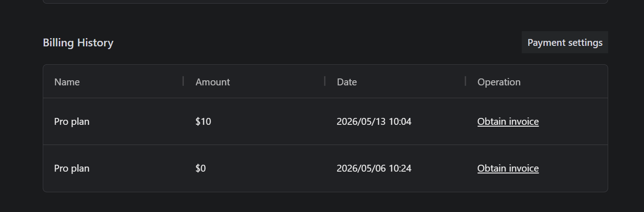The width and height of the screenshot is (644, 212).
Task: Select the Amount column header
Action: pyautogui.click(x=212, y=82)
